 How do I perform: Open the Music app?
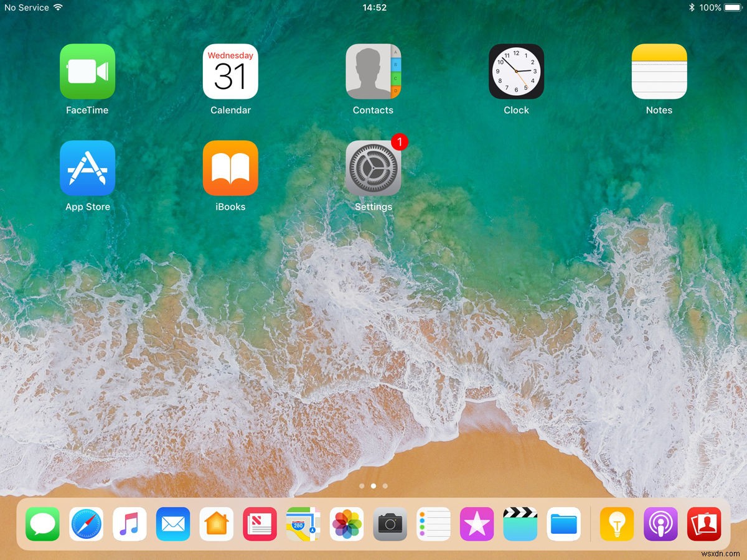[129, 524]
